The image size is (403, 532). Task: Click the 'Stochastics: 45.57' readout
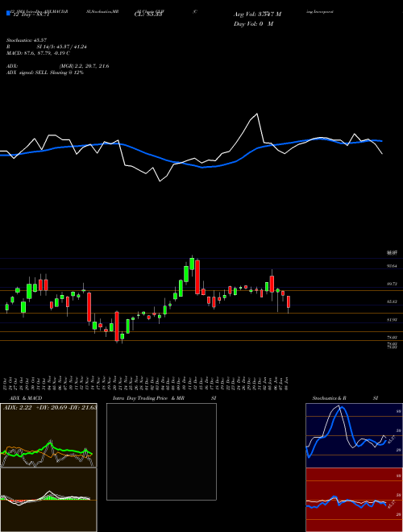26,40
